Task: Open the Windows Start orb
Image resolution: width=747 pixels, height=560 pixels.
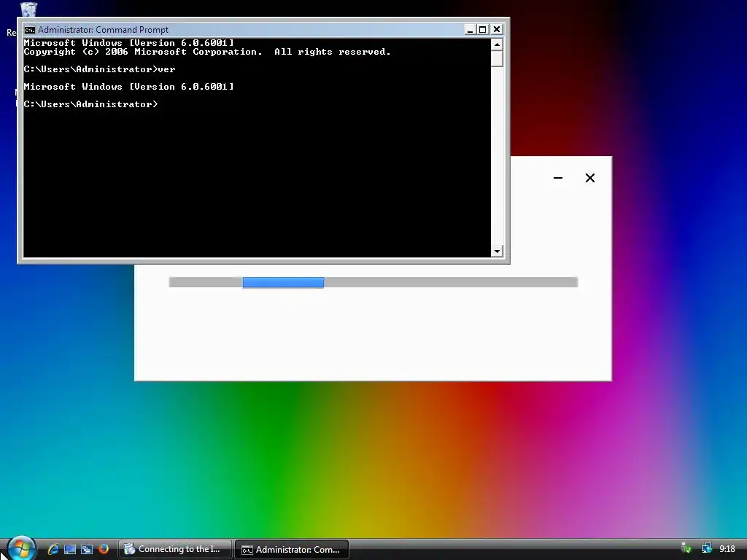Action: [21, 548]
